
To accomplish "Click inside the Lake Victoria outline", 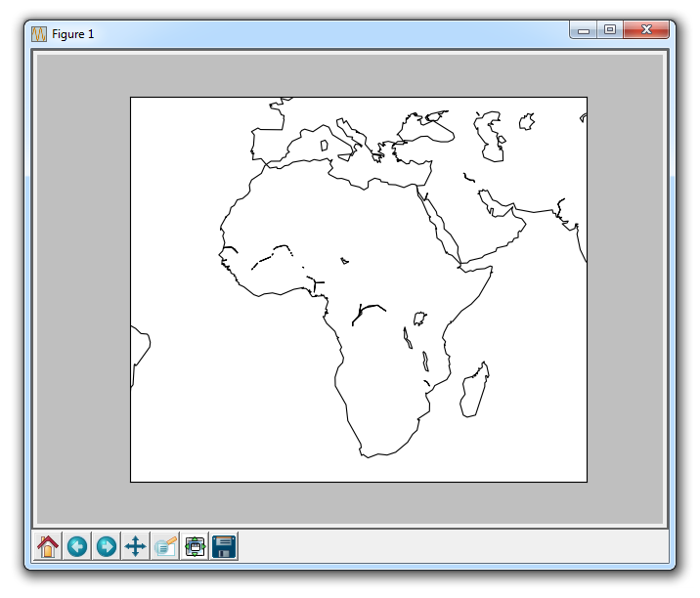I will click(x=420, y=319).
